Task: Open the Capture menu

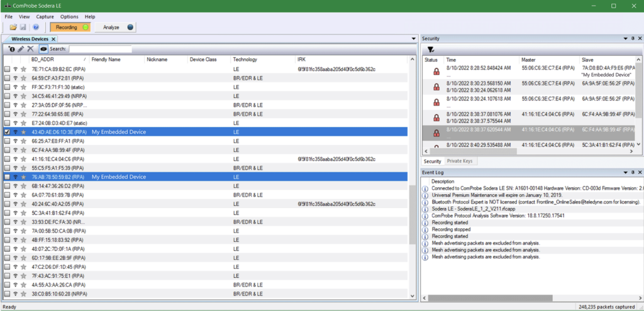Action: coord(45,17)
